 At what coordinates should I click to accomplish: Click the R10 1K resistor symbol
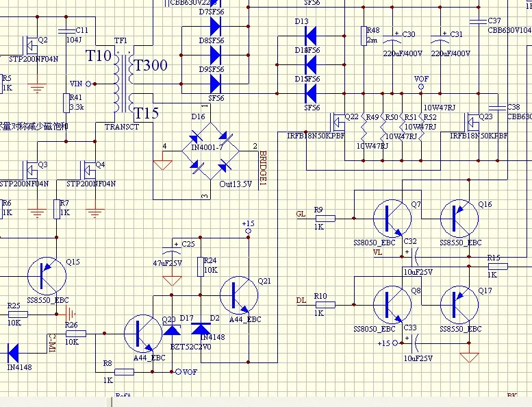(325, 305)
